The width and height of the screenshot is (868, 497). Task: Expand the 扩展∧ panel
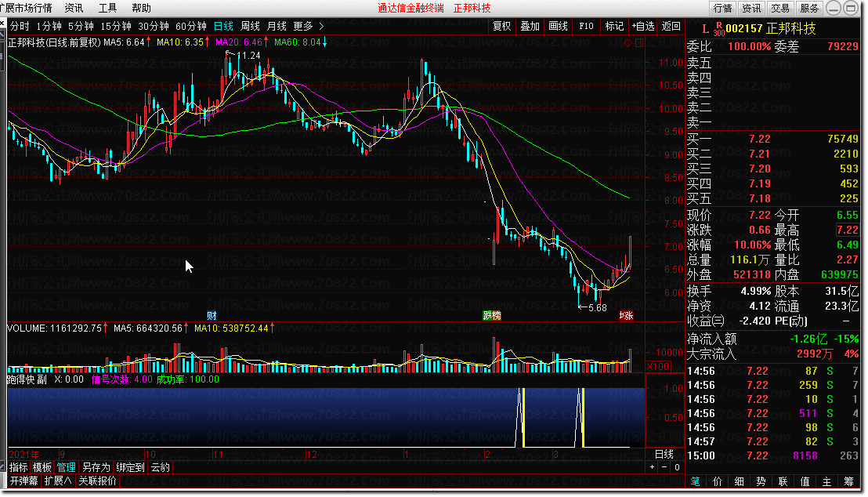[x=57, y=481]
